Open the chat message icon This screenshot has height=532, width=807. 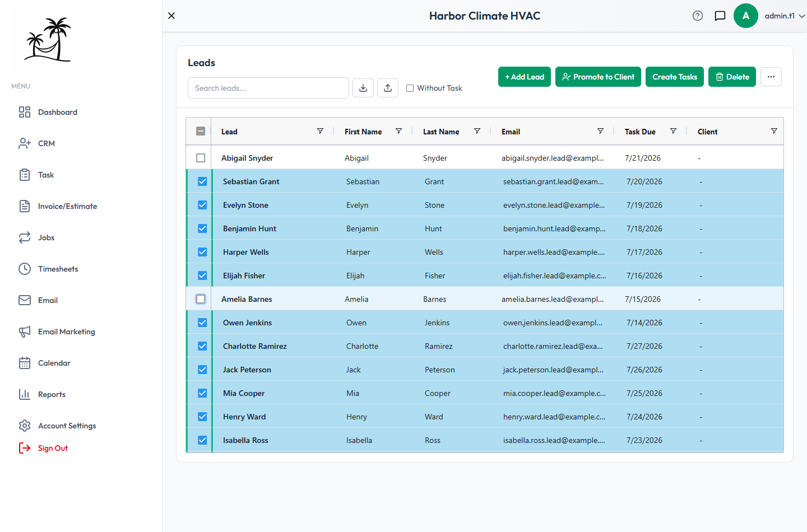click(720, 16)
